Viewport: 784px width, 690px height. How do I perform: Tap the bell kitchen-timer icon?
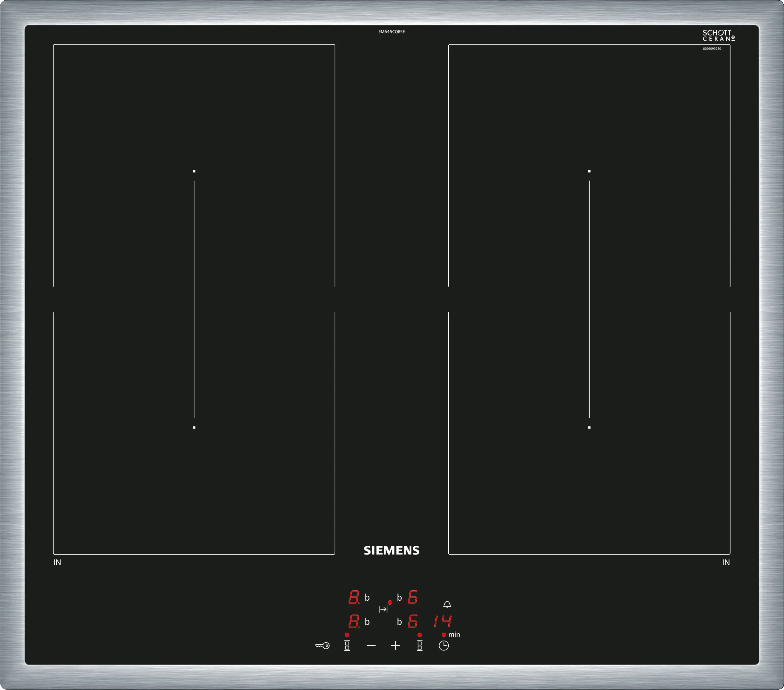pyautogui.click(x=447, y=605)
